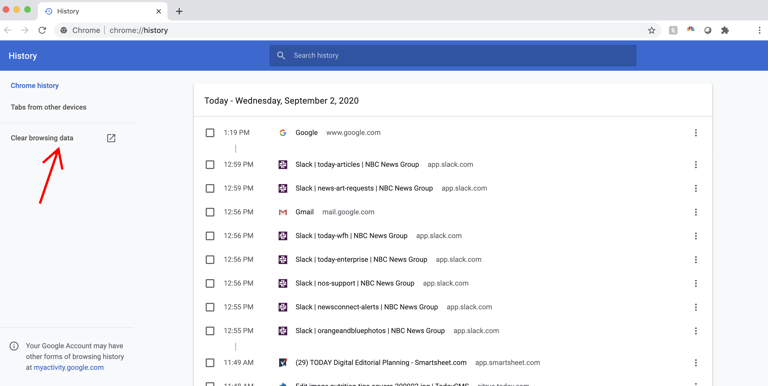Open more actions for Slack orangeandbluephotos
This screenshot has width=768, height=386.
tap(696, 331)
